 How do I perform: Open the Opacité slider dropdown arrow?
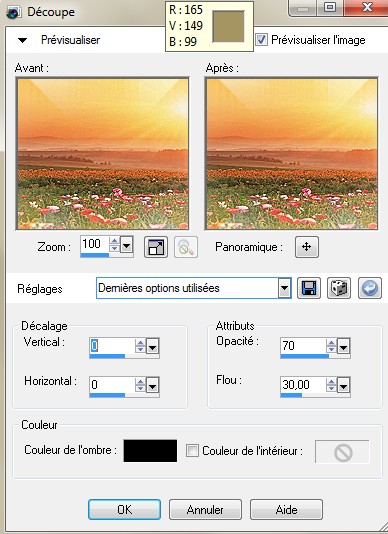[344, 347]
